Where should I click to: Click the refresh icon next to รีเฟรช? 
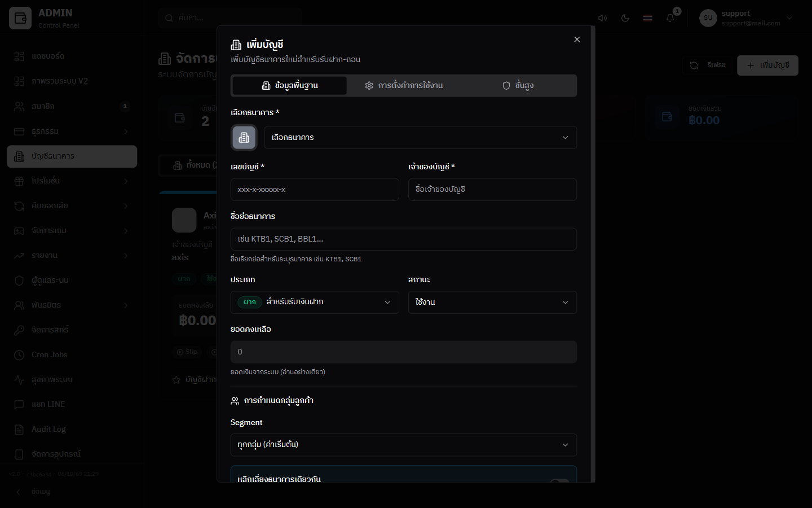pos(694,65)
